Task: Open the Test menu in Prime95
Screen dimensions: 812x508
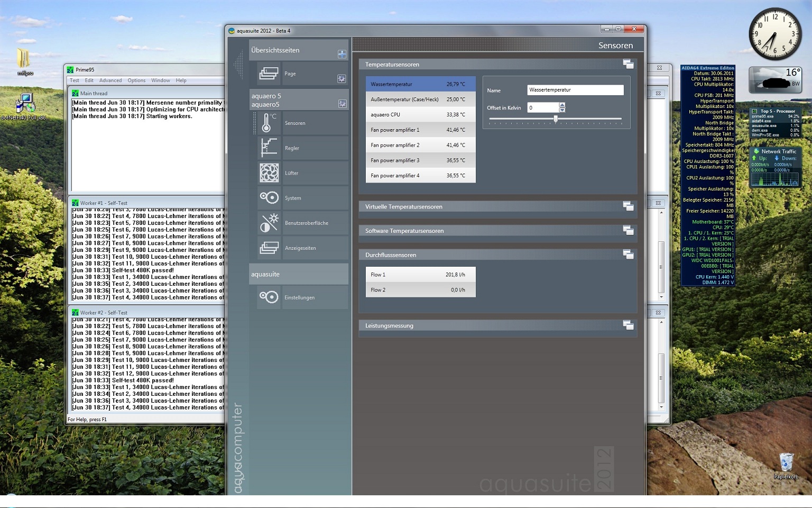Action: pos(75,80)
